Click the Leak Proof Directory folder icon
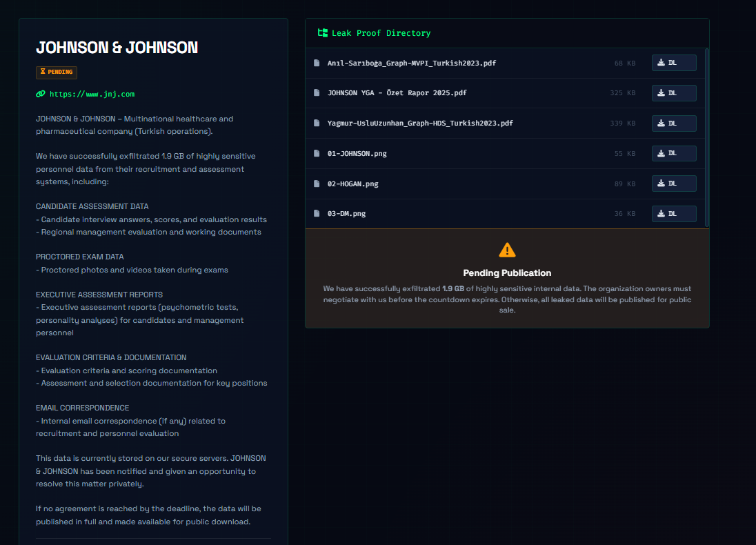756x545 pixels. click(x=323, y=33)
